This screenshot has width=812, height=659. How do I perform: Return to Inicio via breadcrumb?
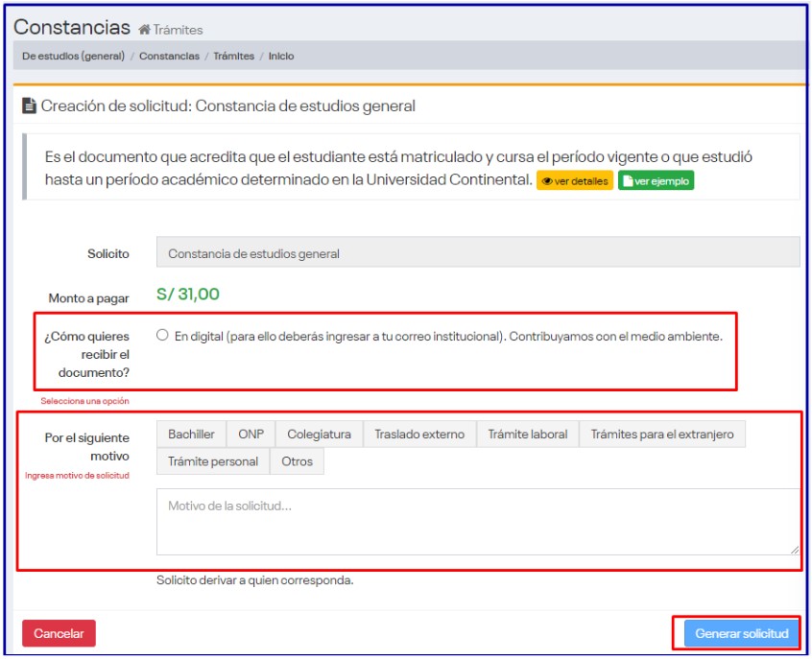tap(281, 57)
